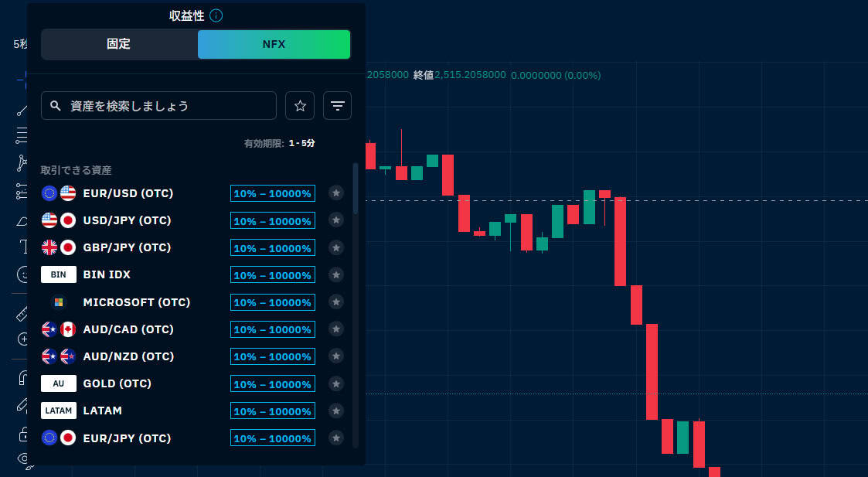The width and height of the screenshot is (868, 477).
Task: Click the zoom-in tool in the left toolbar
Action: [22, 339]
